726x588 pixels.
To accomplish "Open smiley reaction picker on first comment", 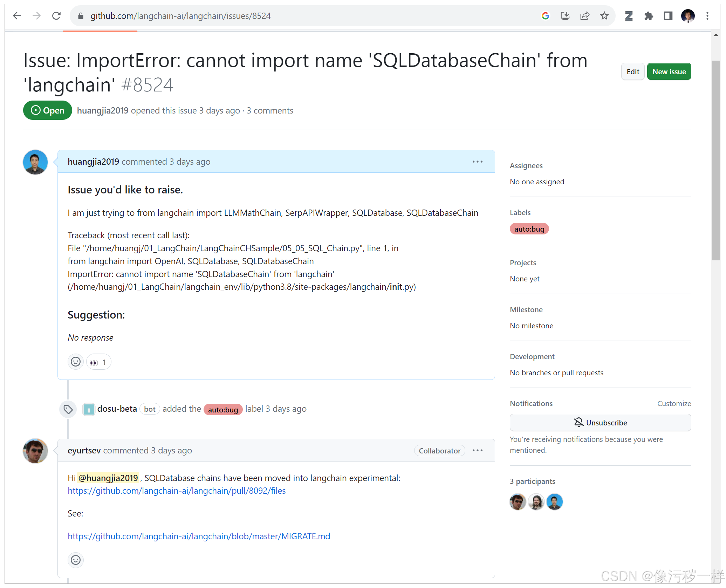I will coord(75,362).
